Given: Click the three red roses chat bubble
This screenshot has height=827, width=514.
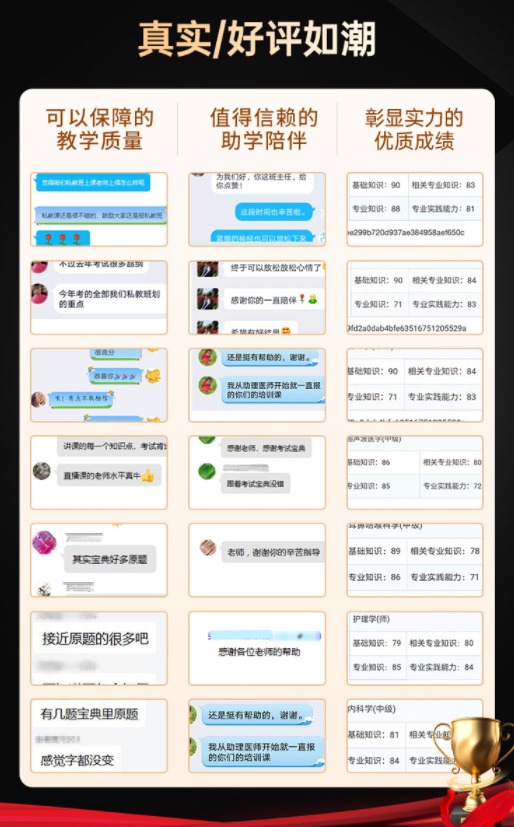Looking at the screenshot, I should (63, 238).
